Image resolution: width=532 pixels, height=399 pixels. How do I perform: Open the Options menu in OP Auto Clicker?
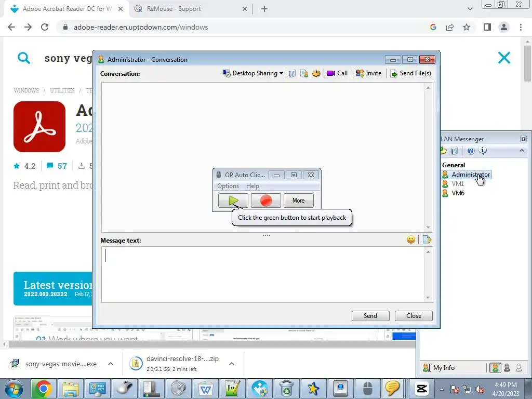[228, 186]
